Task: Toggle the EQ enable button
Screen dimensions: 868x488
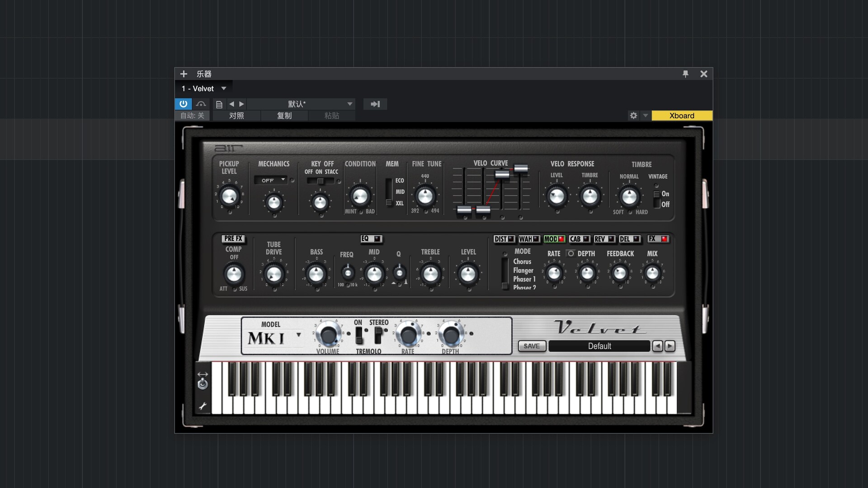Action: [377, 239]
